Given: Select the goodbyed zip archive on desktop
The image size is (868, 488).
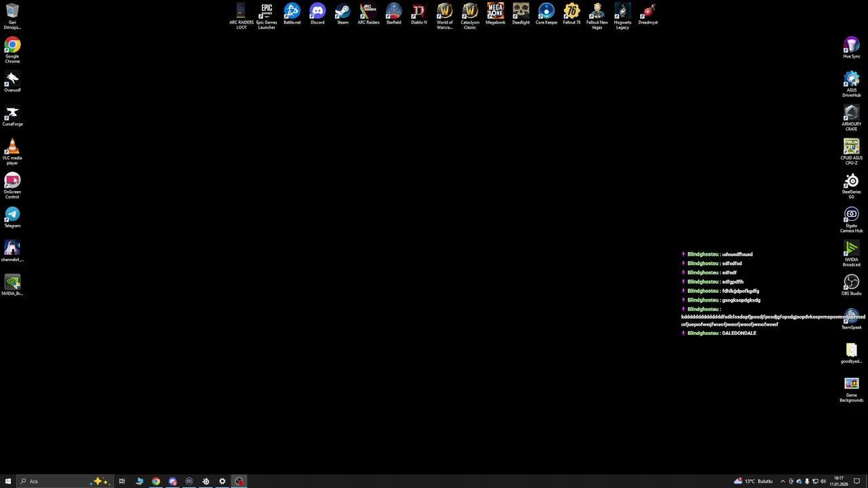Looking at the screenshot, I should [851, 353].
